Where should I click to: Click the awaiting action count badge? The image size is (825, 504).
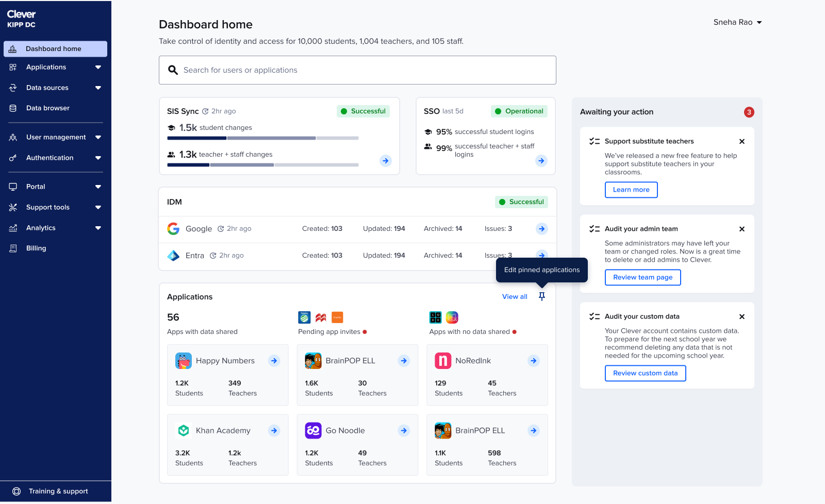pyautogui.click(x=749, y=112)
